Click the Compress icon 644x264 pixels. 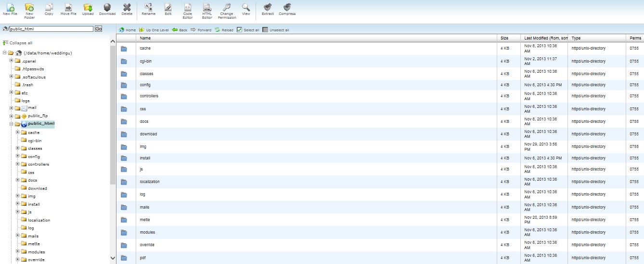287,8
